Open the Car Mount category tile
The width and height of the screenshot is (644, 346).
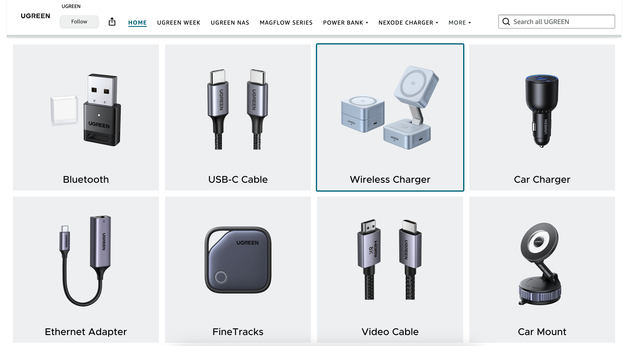coord(542,270)
